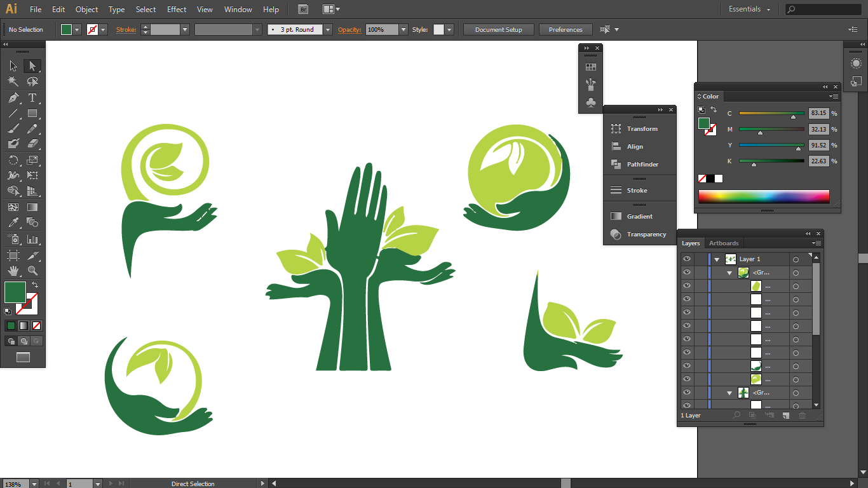Image resolution: width=868 pixels, height=488 pixels.
Task: Open the Effect menu
Action: point(177,10)
